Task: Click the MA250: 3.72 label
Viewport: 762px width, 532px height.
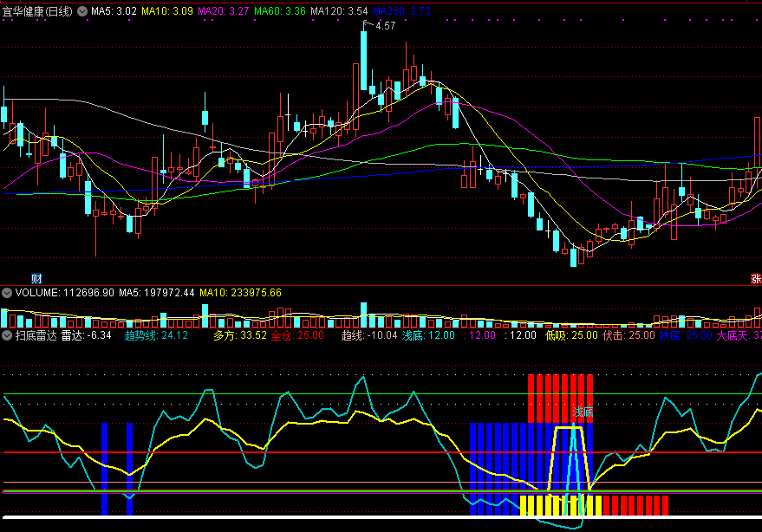Action: click(x=401, y=11)
